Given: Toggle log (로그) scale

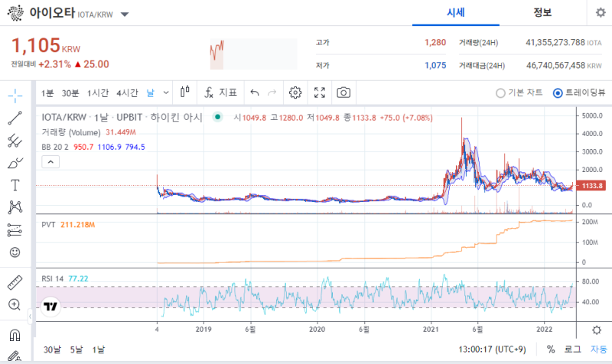Looking at the screenshot, I should (572, 349).
